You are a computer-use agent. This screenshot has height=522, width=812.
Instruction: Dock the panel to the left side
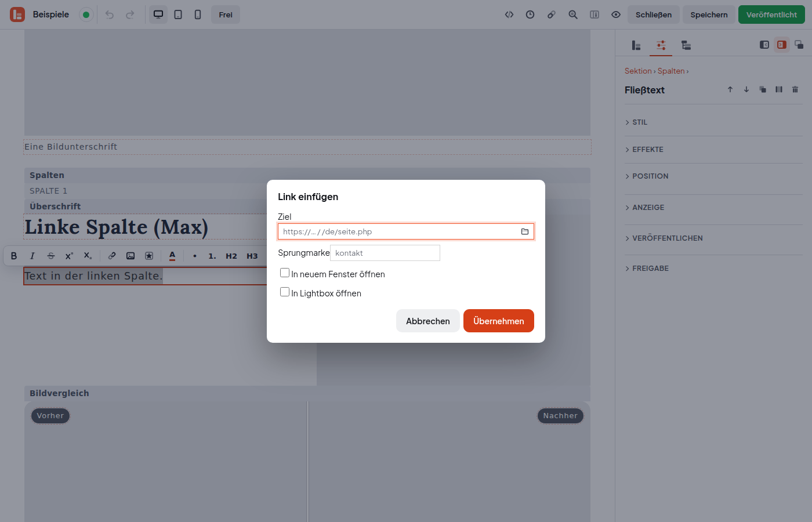pyautogui.click(x=764, y=45)
